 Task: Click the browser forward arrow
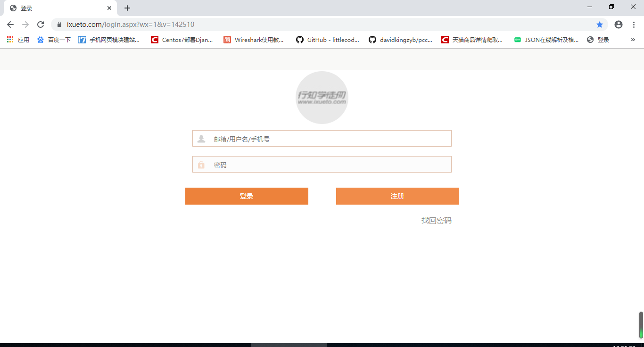click(25, 25)
